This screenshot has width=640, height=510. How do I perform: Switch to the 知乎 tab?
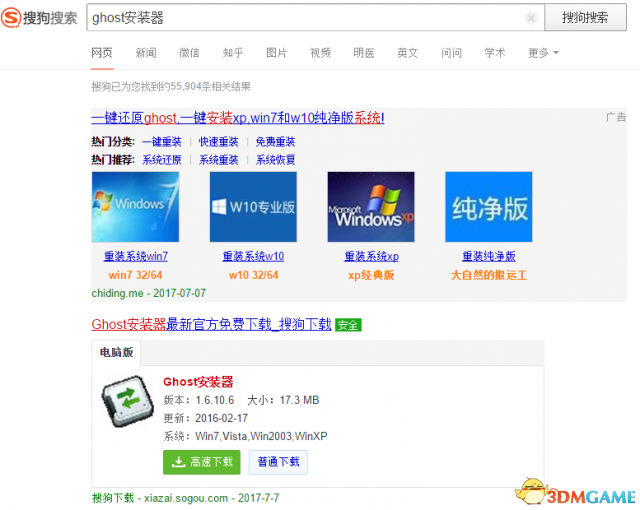tap(233, 53)
